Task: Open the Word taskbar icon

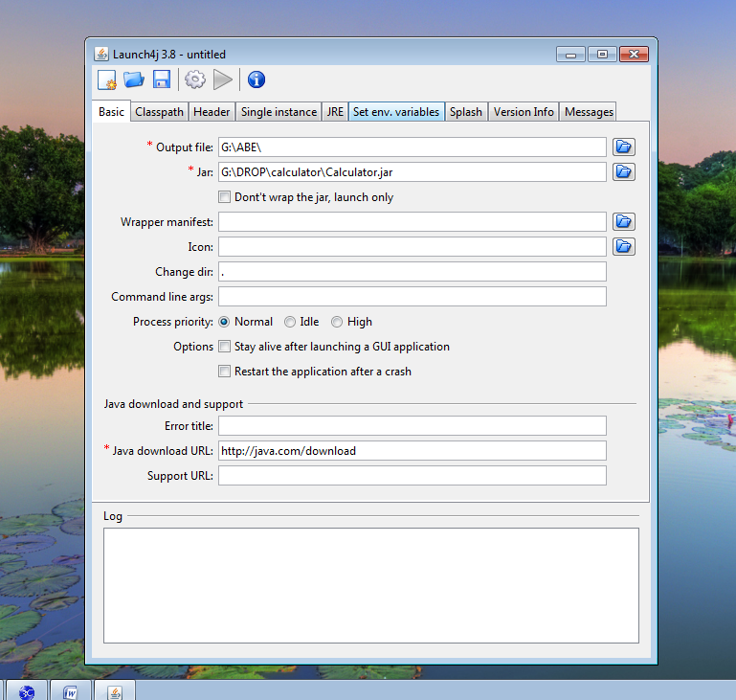Action: point(71,691)
